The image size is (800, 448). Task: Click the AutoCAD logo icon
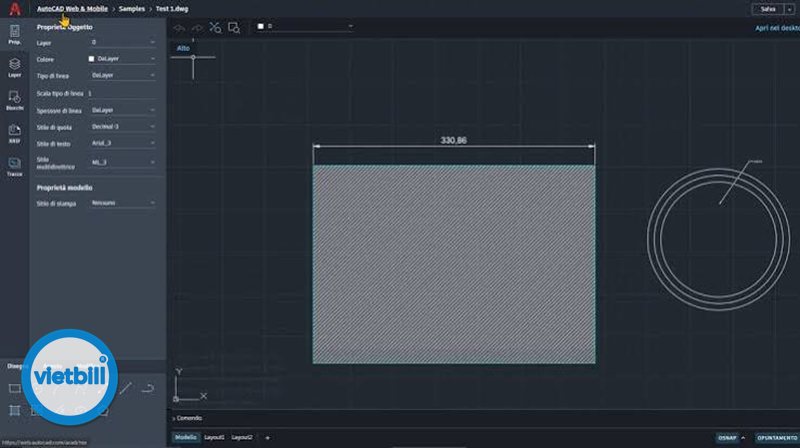(x=15, y=9)
